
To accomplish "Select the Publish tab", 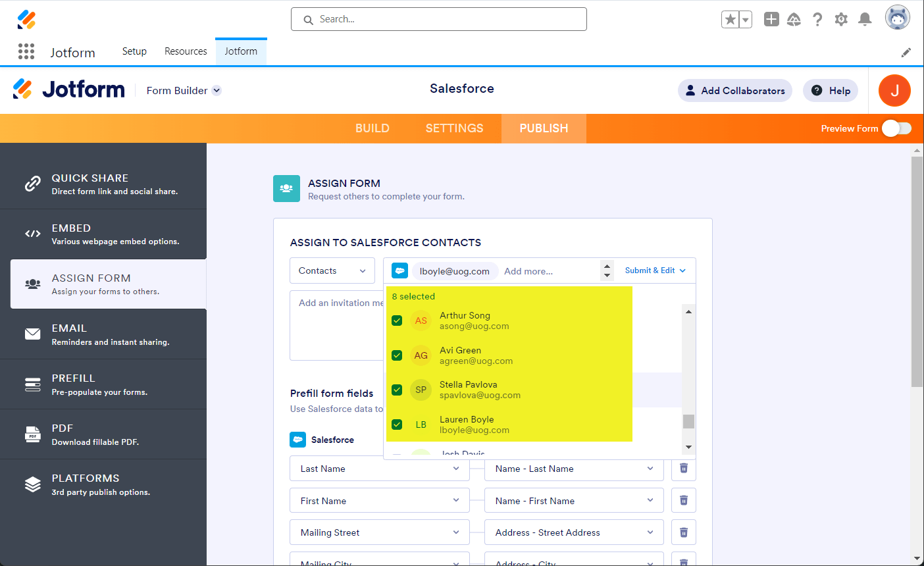I will coord(544,128).
